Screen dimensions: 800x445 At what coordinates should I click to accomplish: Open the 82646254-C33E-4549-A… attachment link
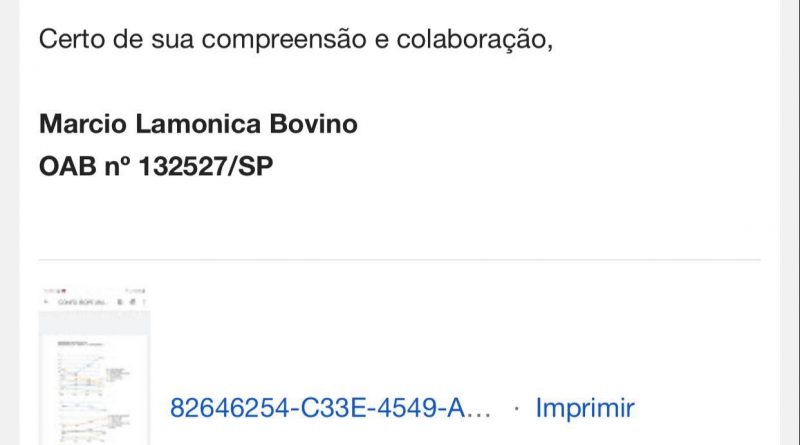click(331, 408)
